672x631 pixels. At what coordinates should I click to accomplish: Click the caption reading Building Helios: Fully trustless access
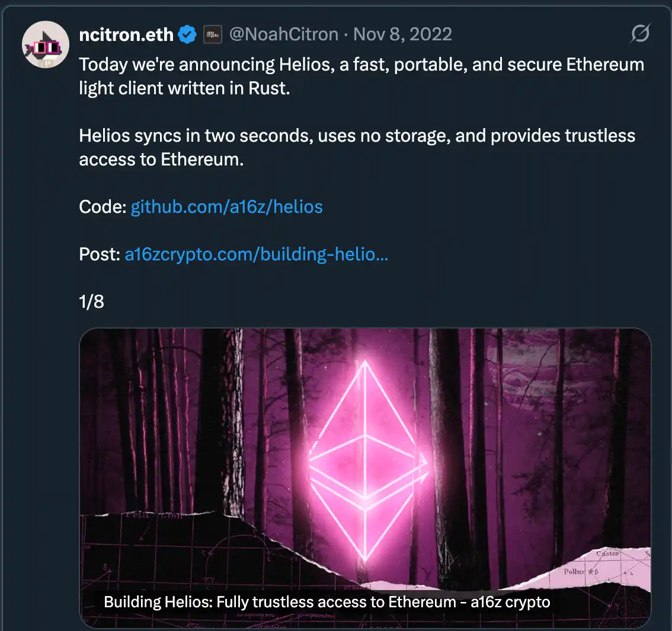327,601
